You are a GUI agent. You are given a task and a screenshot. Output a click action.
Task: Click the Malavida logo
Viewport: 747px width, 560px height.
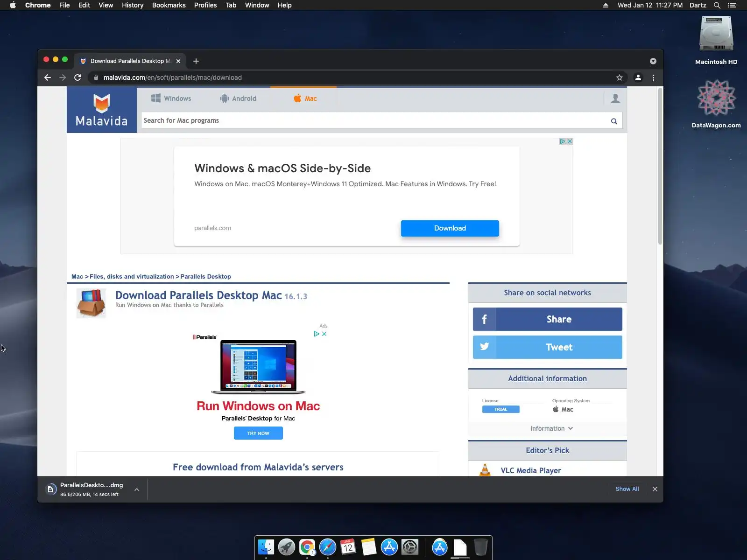click(102, 110)
